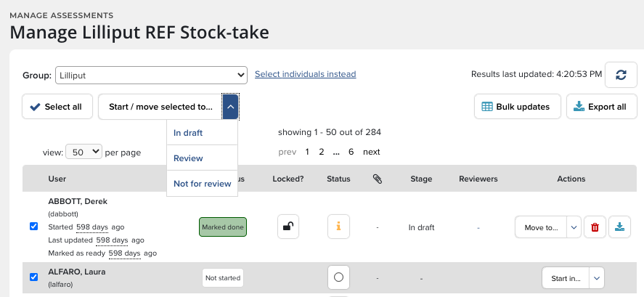This screenshot has width=644, height=297.
Task: Open the Group dropdown showing Lilliput
Action: click(151, 75)
